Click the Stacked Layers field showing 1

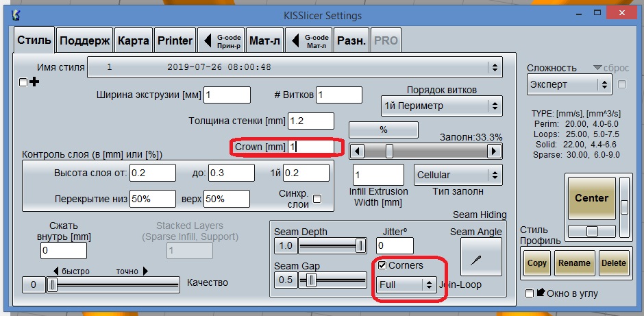pyautogui.click(x=189, y=251)
